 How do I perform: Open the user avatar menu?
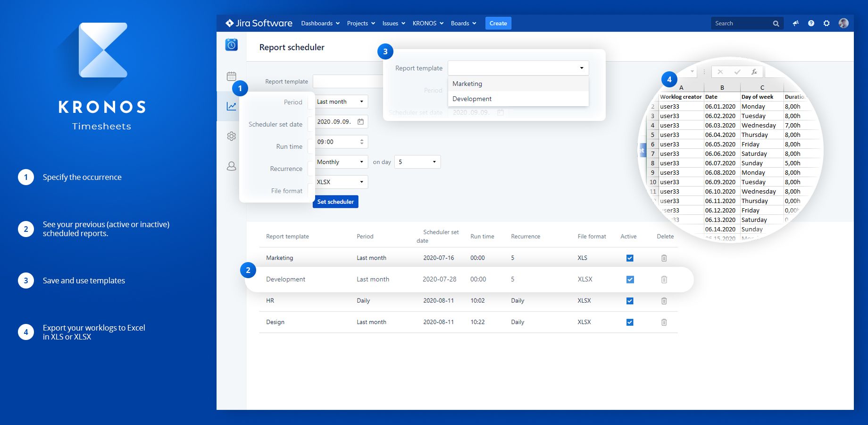pyautogui.click(x=843, y=23)
